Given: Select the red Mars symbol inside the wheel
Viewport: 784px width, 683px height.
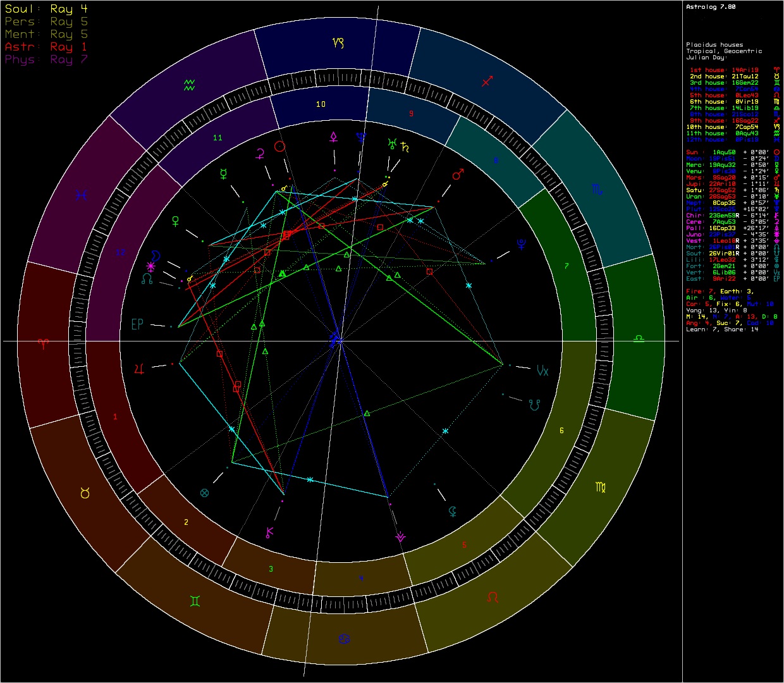Looking at the screenshot, I should point(458,173).
